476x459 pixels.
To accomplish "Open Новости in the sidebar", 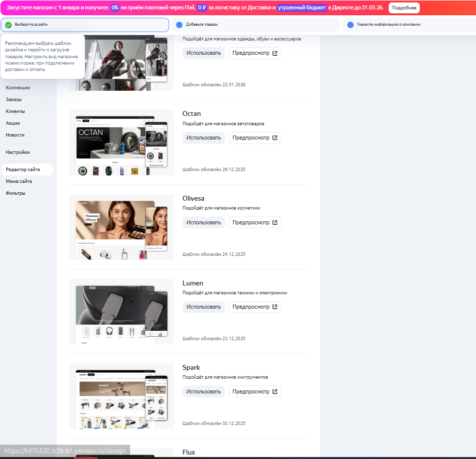I will click(15, 135).
